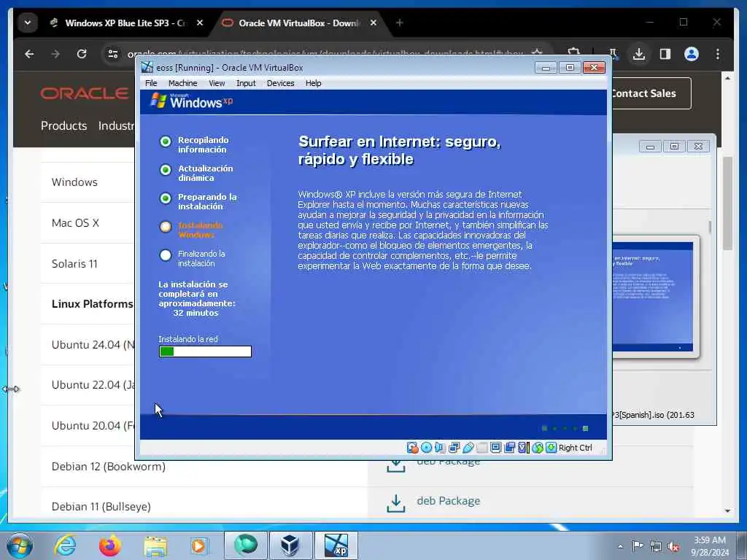The height and width of the screenshot is (560, 747).
Task: Launch Firefox from the taskbar
Action: click(x=110, y=545)
